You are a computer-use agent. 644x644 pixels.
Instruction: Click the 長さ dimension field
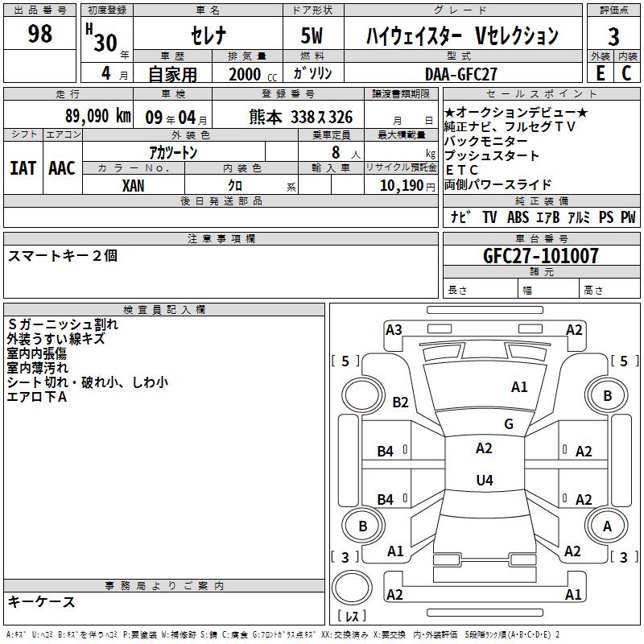pos(480,290)
